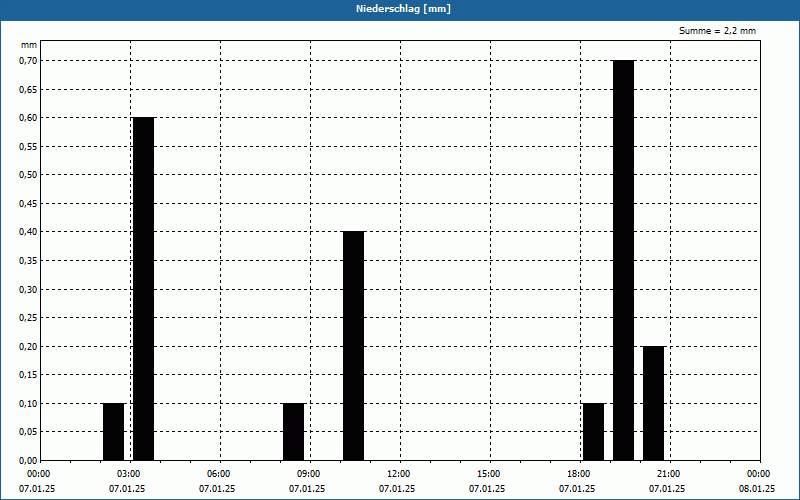Screen dimensions: 800x500
Task: Select the 00:00 08.01.25 axis label
Action: coord(757,481)
